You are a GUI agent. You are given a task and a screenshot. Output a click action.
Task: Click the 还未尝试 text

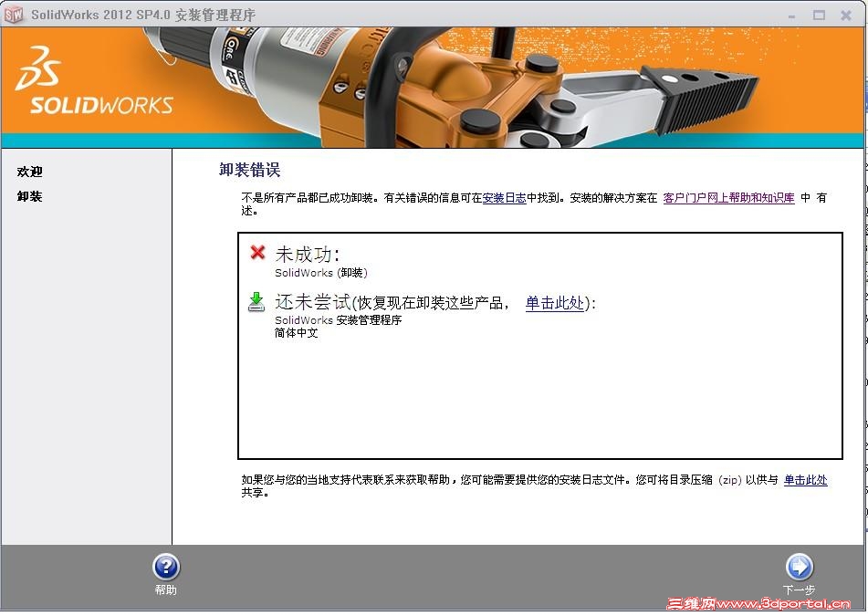pyautogui.click(x=313, y=302)
